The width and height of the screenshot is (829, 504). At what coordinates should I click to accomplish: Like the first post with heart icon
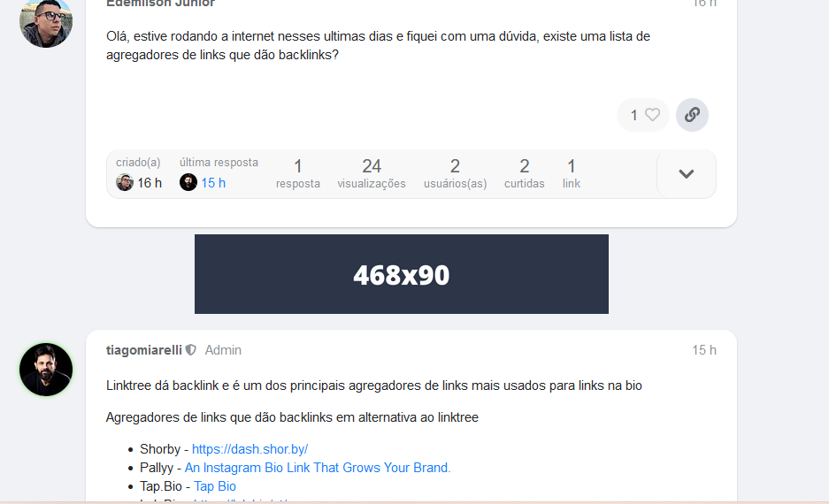tap(652, 115)
